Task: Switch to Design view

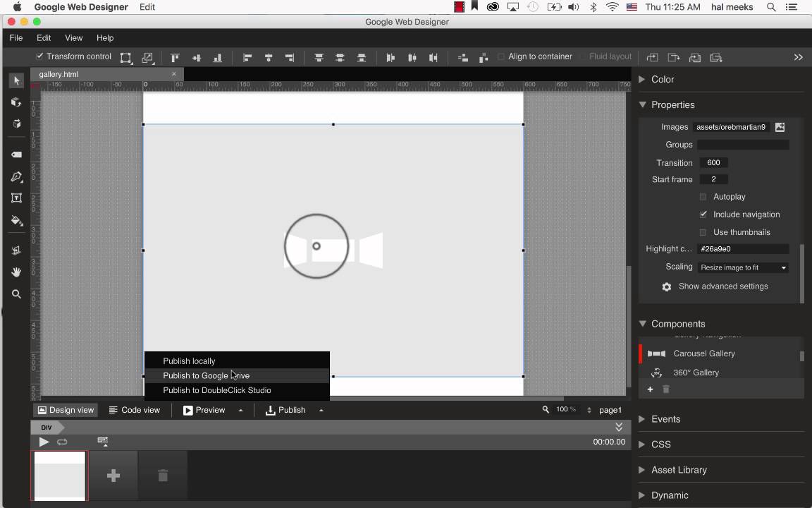Action: click(x=66, y=410)
